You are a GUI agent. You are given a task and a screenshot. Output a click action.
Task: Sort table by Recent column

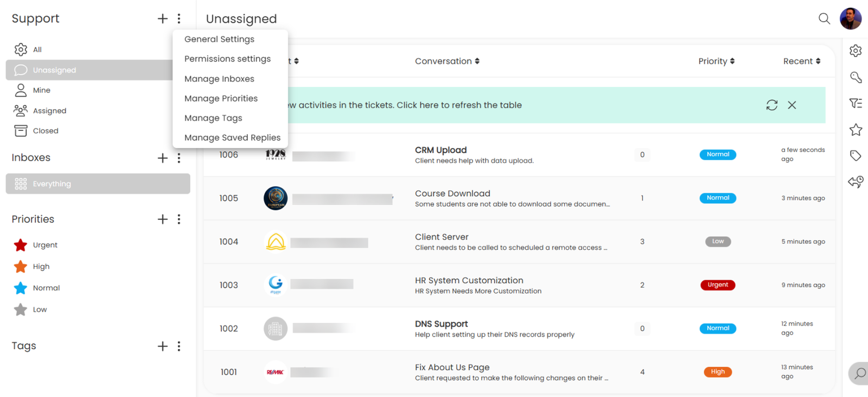pos(801,61)
